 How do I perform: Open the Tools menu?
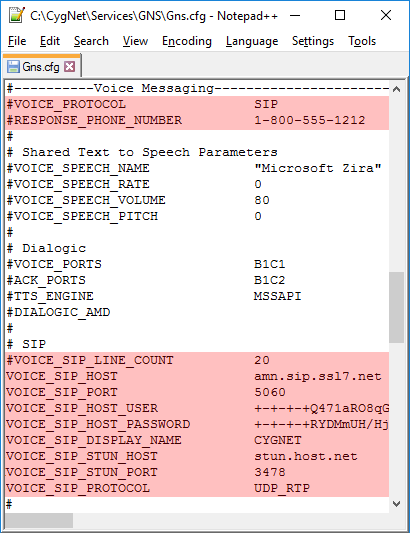[362, 41]
